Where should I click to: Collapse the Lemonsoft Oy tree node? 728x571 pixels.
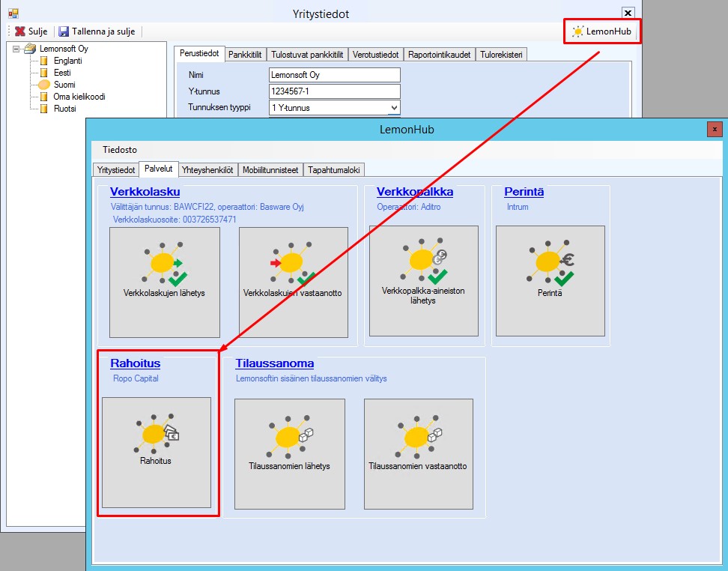coord(16,48)
